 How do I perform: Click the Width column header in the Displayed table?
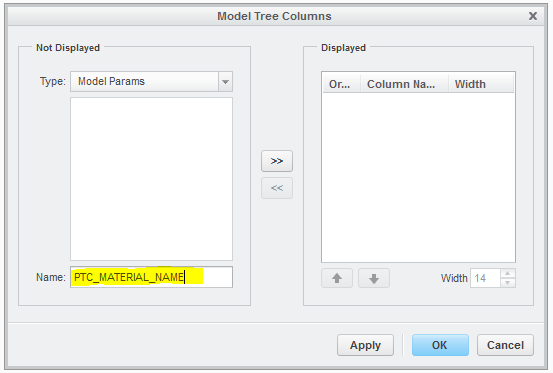coord(481,84)
